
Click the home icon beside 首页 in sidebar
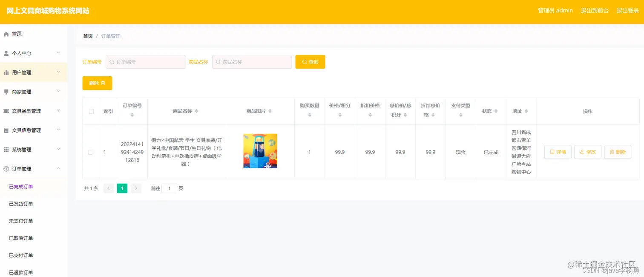point(6,34)
